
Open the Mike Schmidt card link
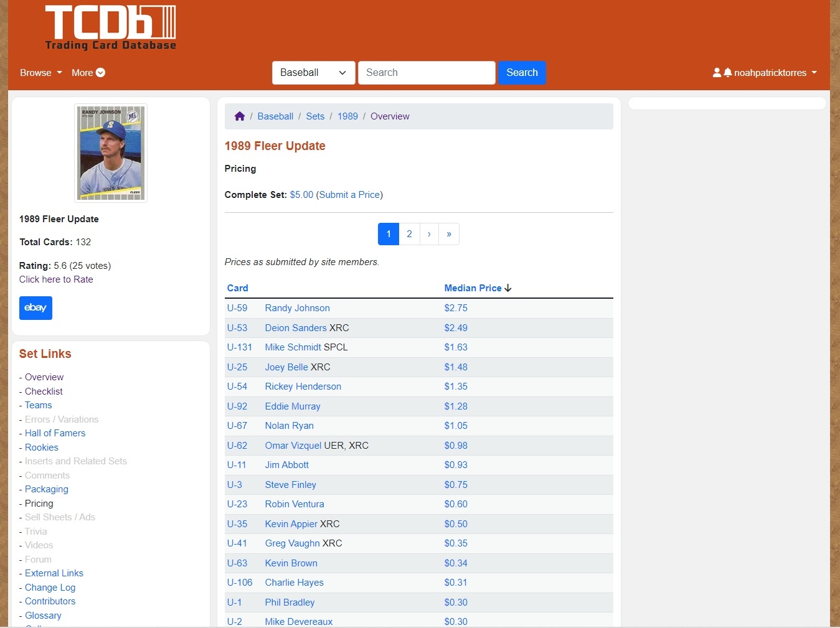click(x=293, y=347)
